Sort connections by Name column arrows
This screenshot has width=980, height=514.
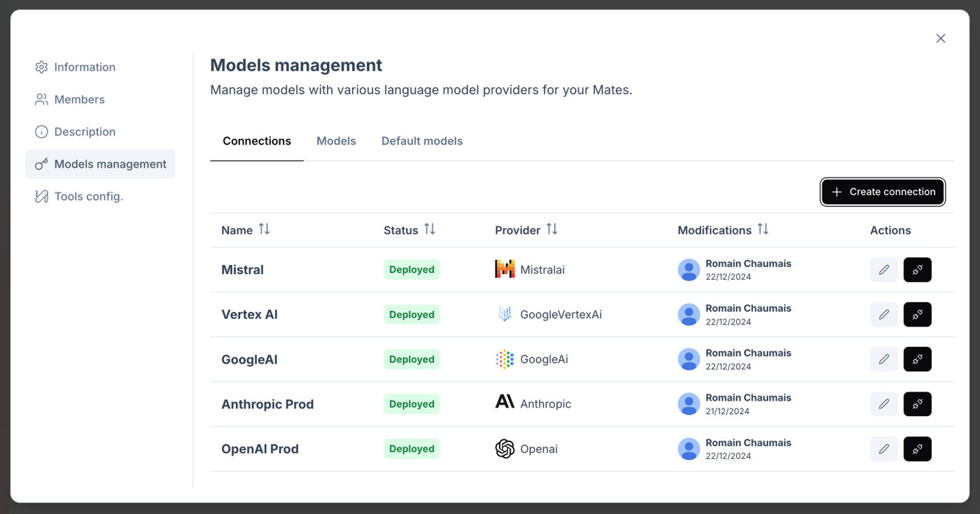coord(264,229)
